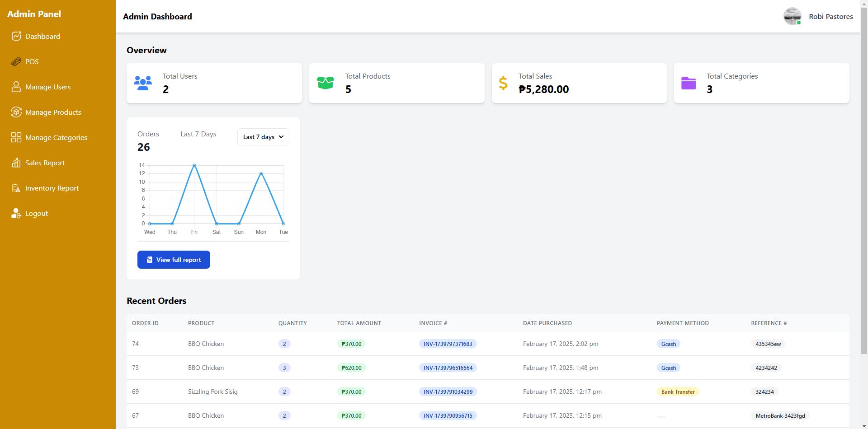The image size is (868, 429).
Task: Click reference number 4234242
Action: pyautogui.click(x=766, y=368)
